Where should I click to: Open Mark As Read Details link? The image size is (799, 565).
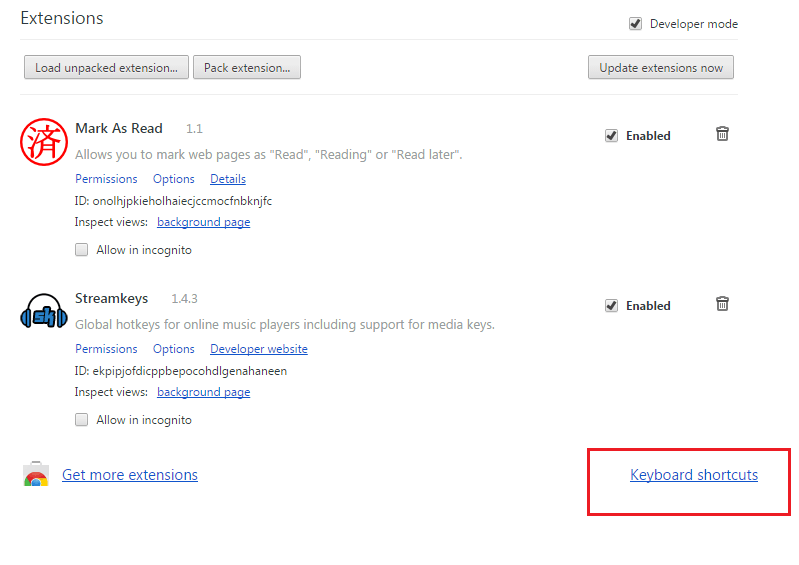pyautogui.click(x=228, y=179)
